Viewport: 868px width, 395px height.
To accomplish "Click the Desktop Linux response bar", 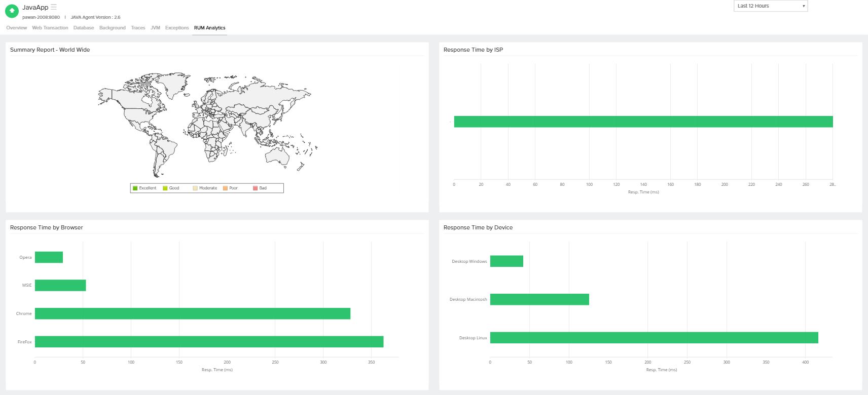I will pos(654,338).
